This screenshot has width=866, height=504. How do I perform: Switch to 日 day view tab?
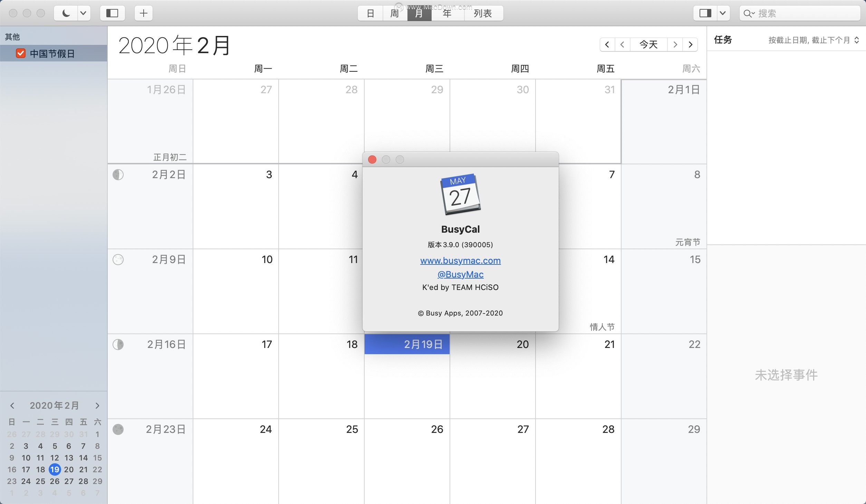point(371,13)
